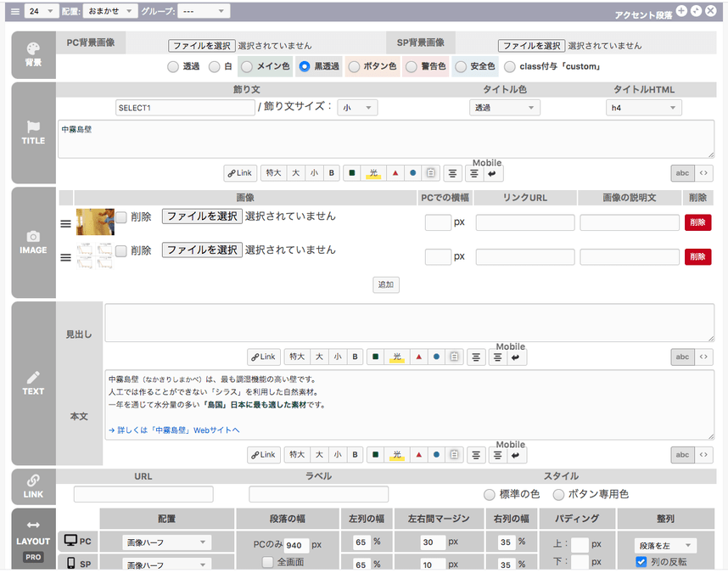Click the drag handle of the first image row
Viewport: 728px width, 573px height.
(65, 224)
